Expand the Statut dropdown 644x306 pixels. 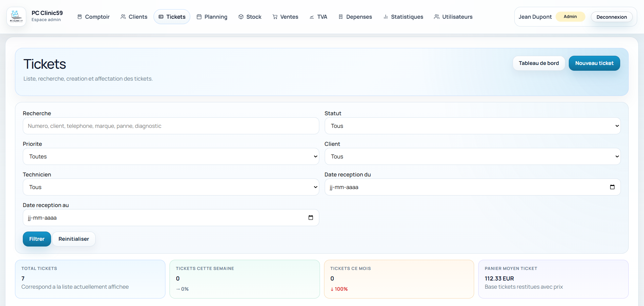click(x=472, y=126)
